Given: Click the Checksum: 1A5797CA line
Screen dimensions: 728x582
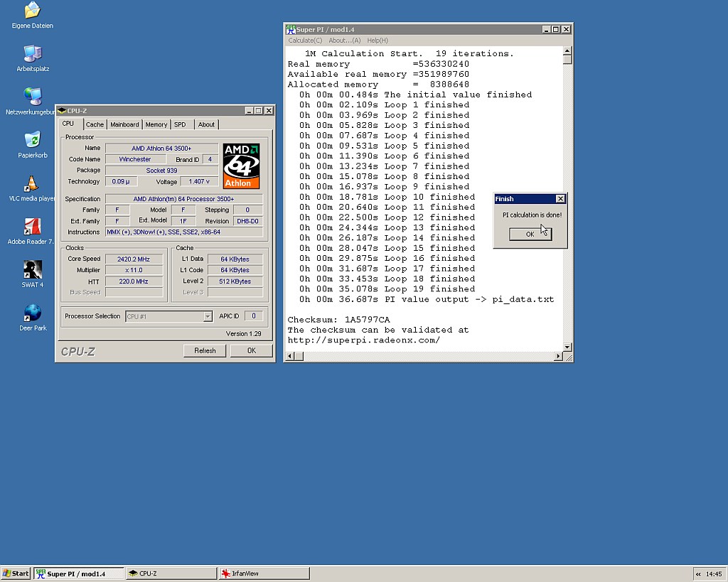Looking at the screenshot, I should coord(338,320).
